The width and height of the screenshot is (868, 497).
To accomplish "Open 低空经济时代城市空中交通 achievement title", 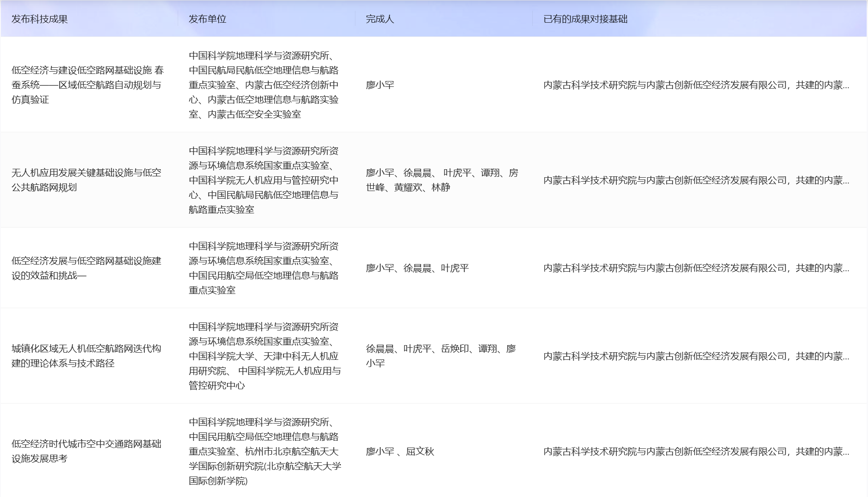I will pos(86,451).
